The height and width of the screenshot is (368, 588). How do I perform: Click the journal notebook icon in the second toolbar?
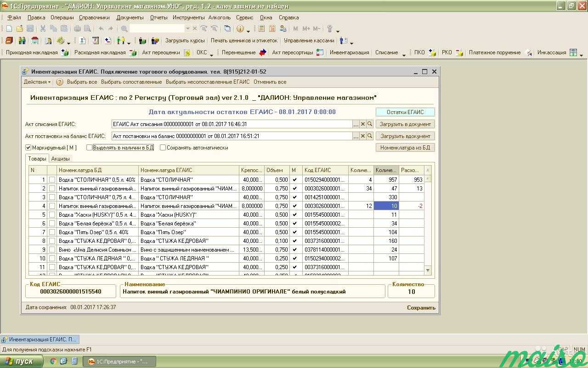pyautogui.click(x=96, y=40)
